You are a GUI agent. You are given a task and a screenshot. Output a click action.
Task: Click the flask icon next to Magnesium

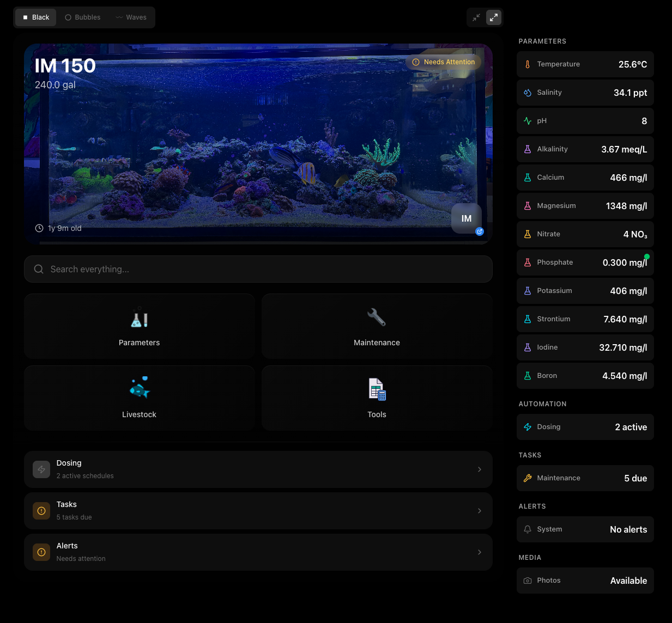(528, 206)
